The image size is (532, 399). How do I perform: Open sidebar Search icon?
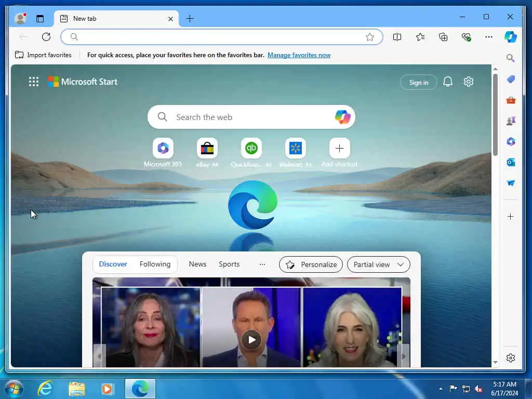pyautogui.click(x=510, y=58)
